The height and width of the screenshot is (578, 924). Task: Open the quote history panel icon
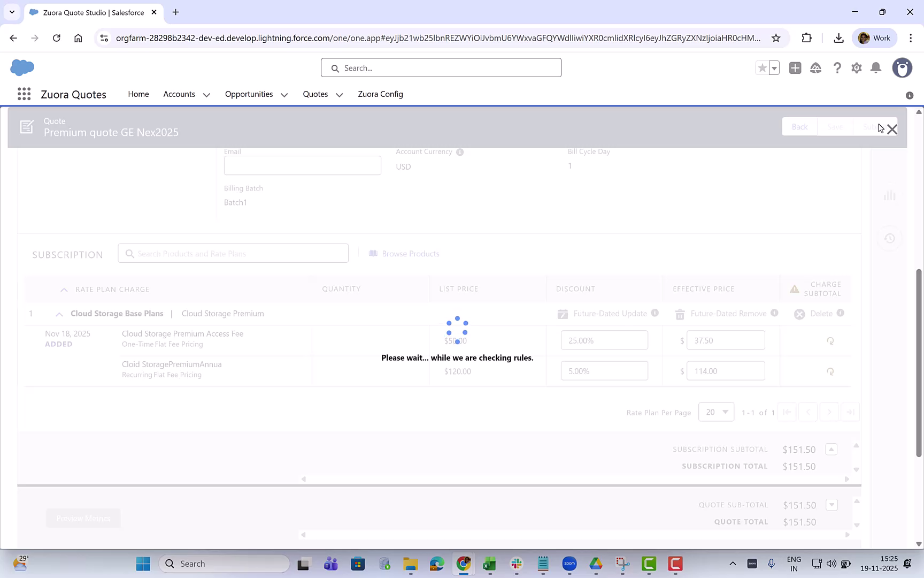[889, 238]
